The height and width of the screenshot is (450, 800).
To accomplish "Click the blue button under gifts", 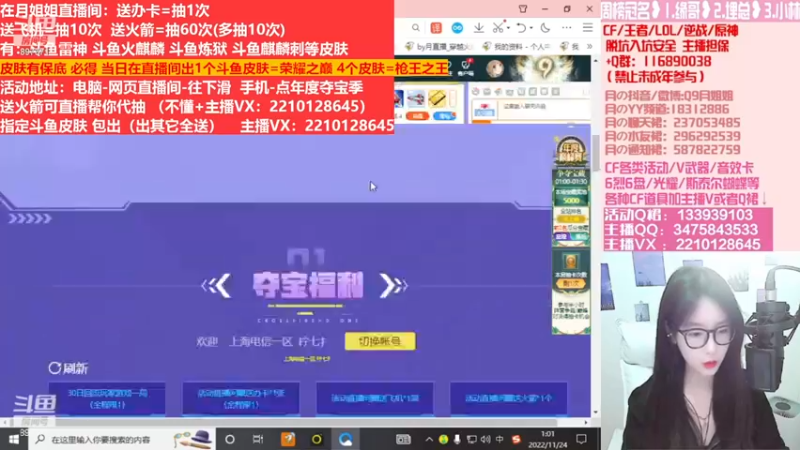I will click(444, 116).
